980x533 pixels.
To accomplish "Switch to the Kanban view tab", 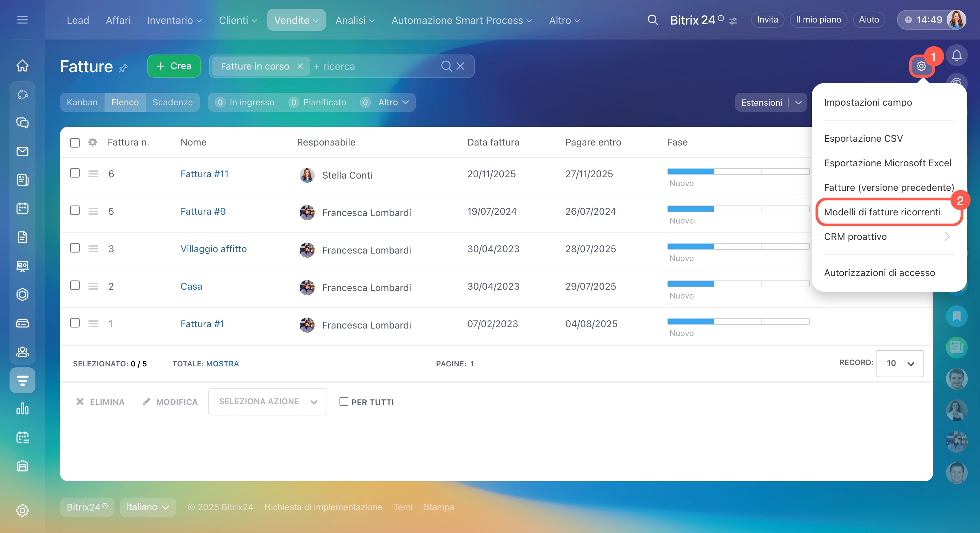I will 82,103.
